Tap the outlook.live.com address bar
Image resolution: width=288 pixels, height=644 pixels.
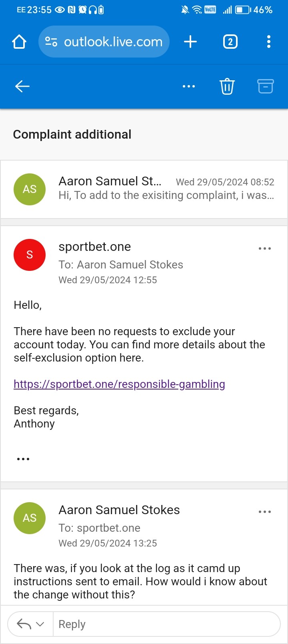tap(104, 42)
